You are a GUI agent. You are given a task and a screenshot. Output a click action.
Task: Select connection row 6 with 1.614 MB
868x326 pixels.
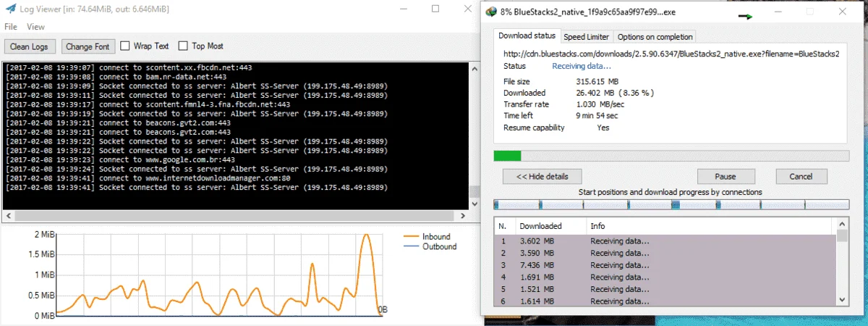[665, 300]
